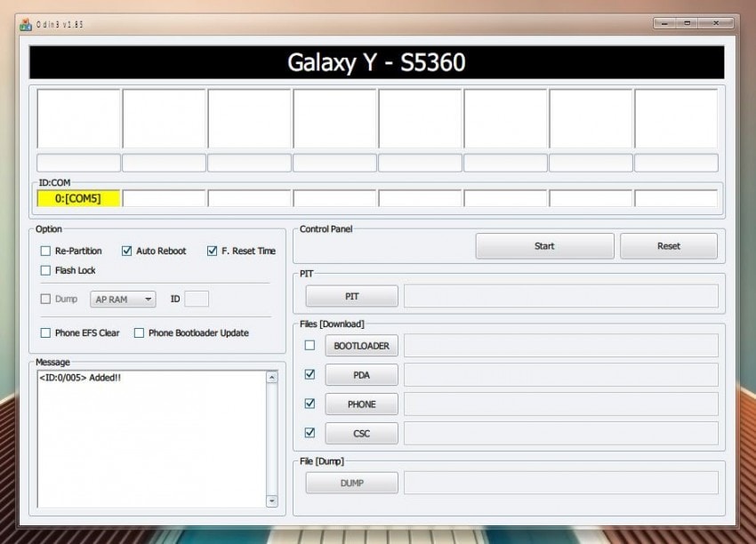Viewport: 756px width, 544px height.
Task: Click the CSC file button
Action: point(362,433)
